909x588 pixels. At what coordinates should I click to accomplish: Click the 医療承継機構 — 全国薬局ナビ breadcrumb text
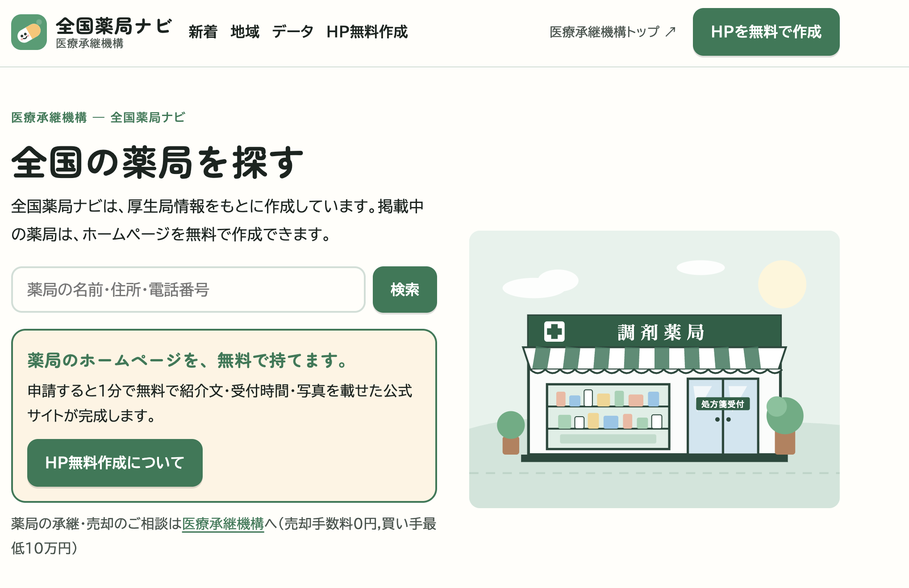click(x=98, y=117)
